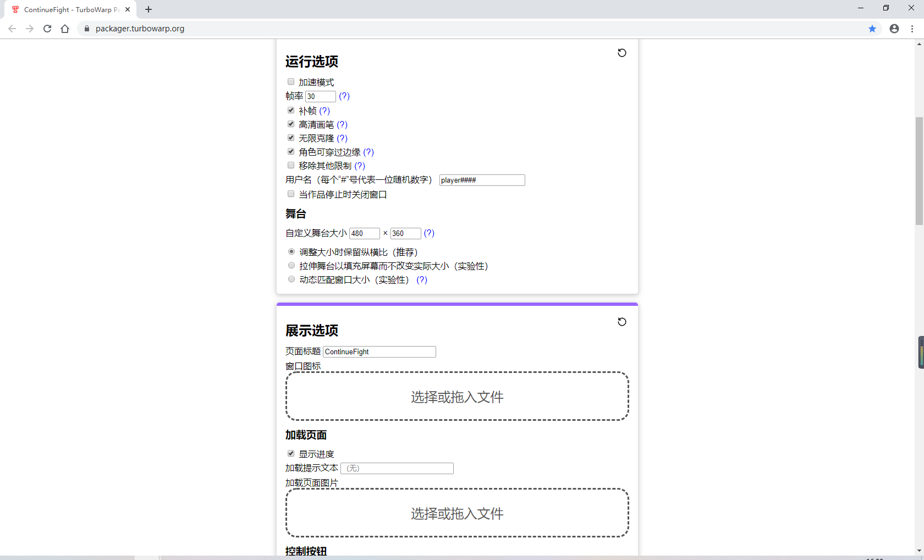924x560 pixels.
Task: Click the address bar URL
Action: (140, 29)
